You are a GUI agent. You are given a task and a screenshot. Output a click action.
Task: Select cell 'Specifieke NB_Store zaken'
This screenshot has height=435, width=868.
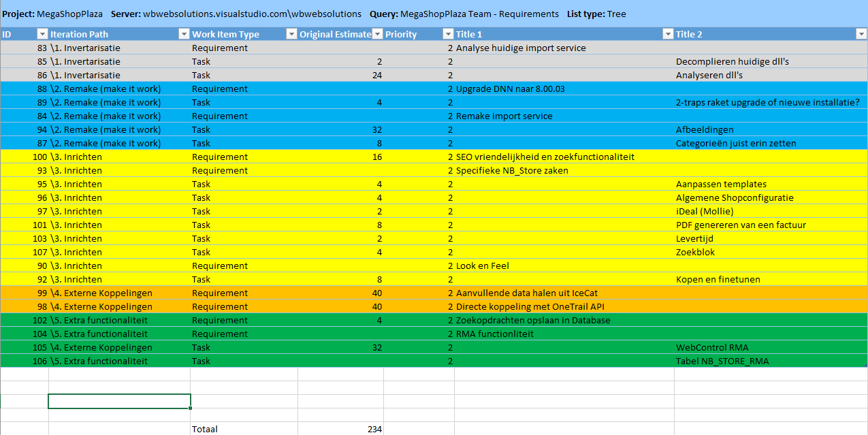tap(564, 170)
